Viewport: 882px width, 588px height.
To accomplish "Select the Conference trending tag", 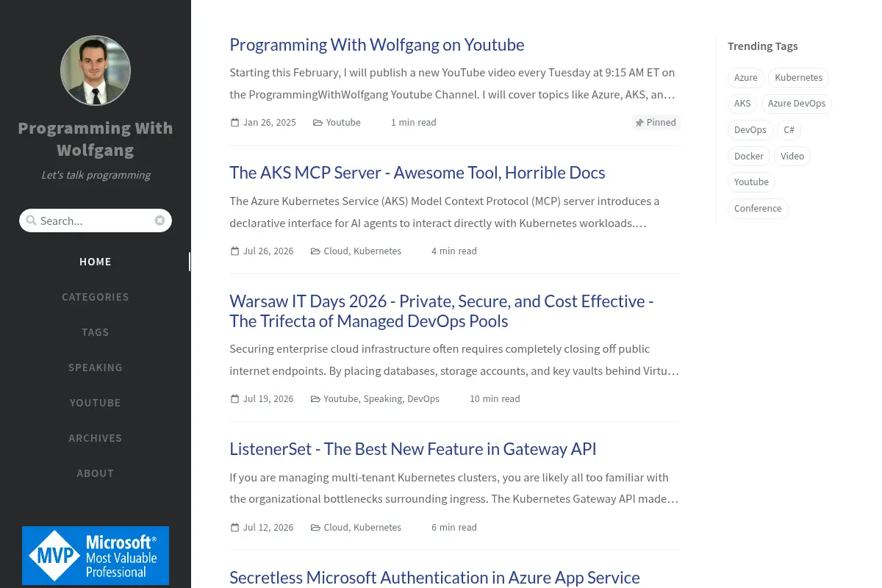I will click(758, 209).
